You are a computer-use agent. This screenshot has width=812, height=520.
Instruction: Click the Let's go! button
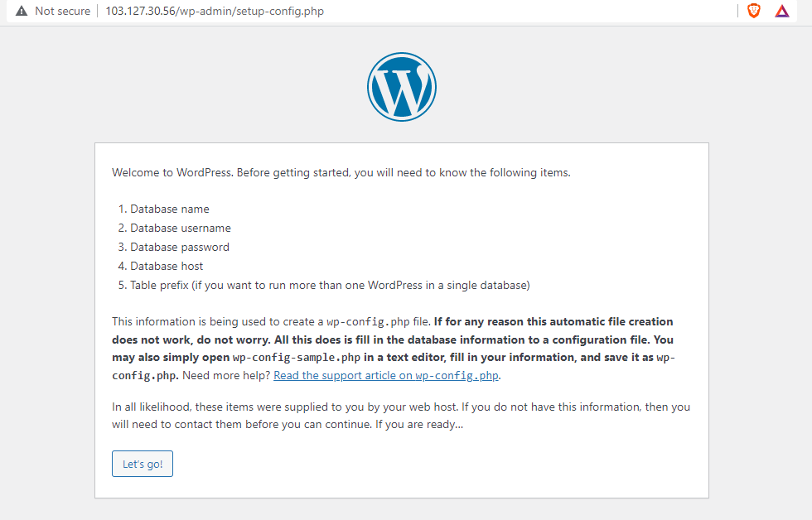coord(143,464)
